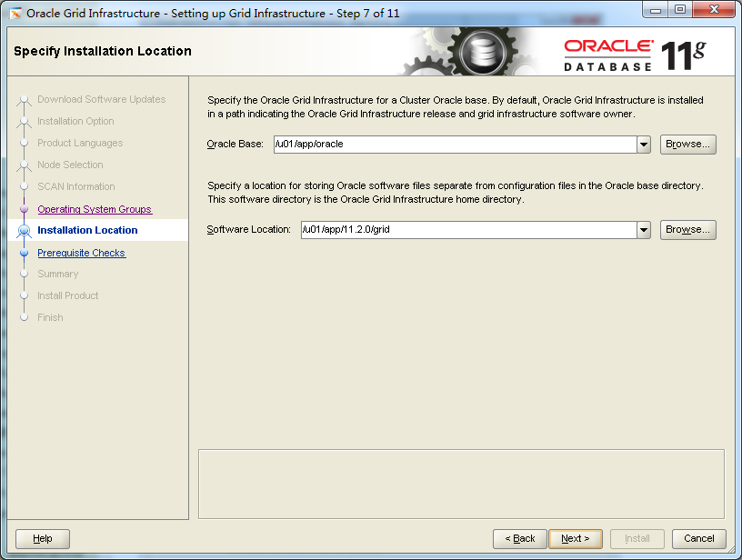This screenshot has width=742, height=560.
Task: Go to the Next step
Action: click(x=576, y=539)
